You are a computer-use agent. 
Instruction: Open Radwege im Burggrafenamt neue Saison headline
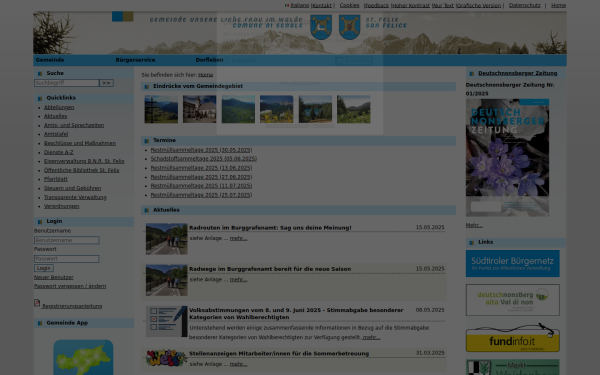point(270,269)
